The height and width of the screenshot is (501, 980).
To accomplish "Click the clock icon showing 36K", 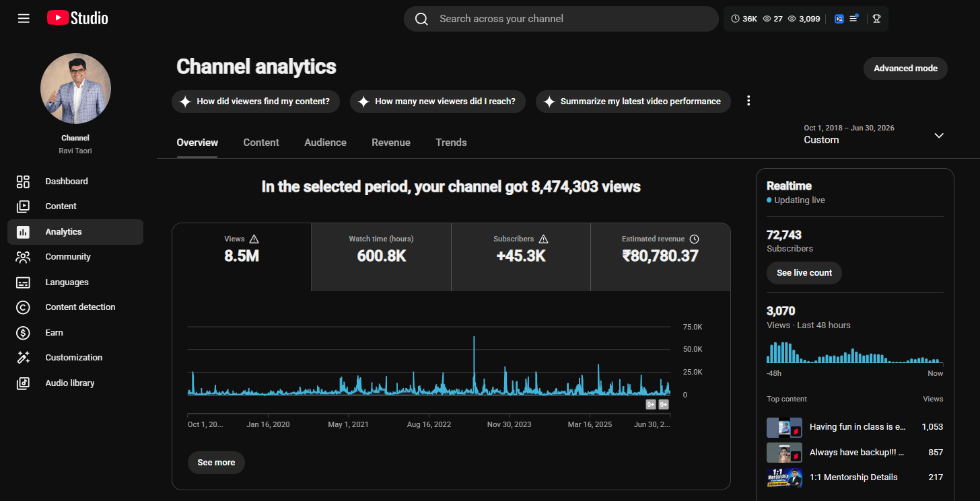I will 735,19.
